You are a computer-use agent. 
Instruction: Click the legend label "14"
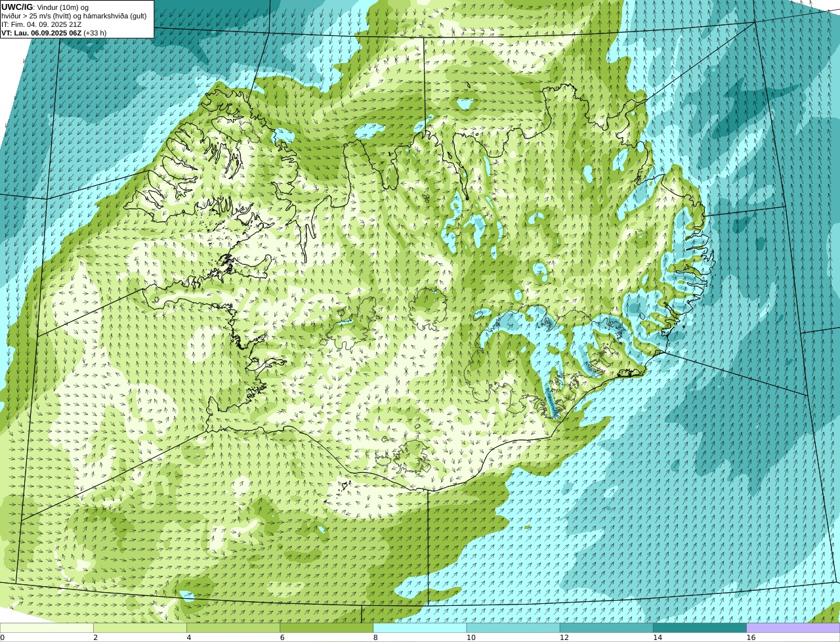[657, 637]
